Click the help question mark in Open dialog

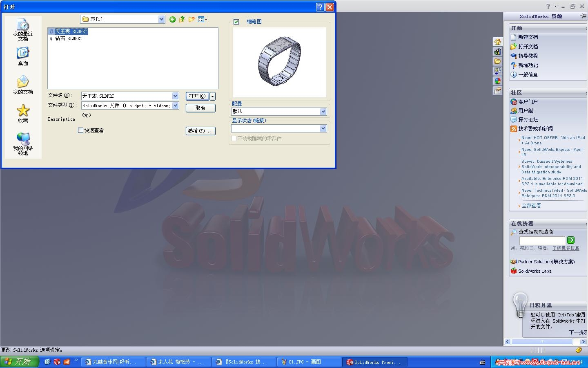[x=320, y=7]
